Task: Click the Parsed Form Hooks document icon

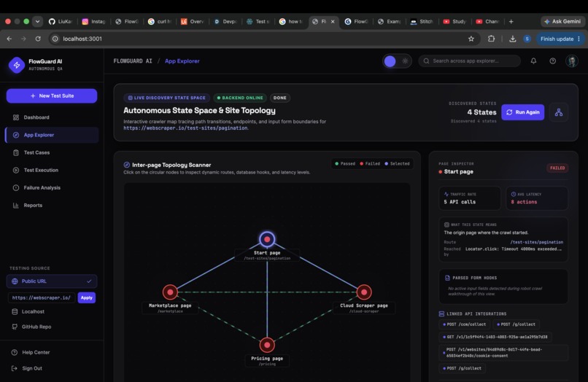Action: pyautogui.click(x=447, y=278)
